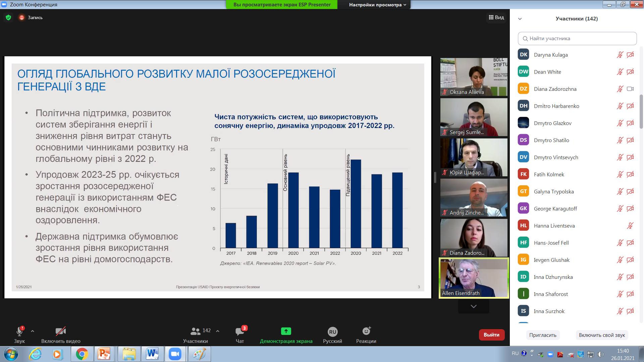Screen dimensions: 644x362
Task: Switch layout using the Вид menu
Action: coord(496,17)
